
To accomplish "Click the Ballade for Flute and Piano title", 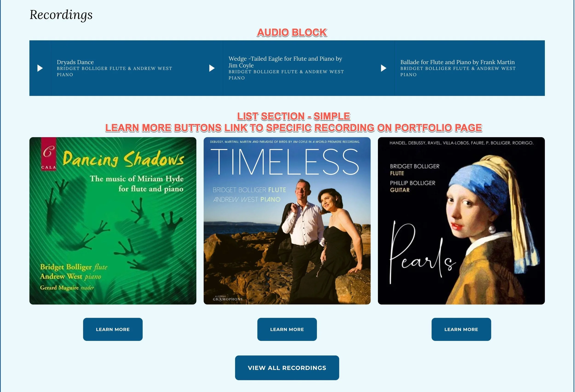I will click(x=457, y=62).
